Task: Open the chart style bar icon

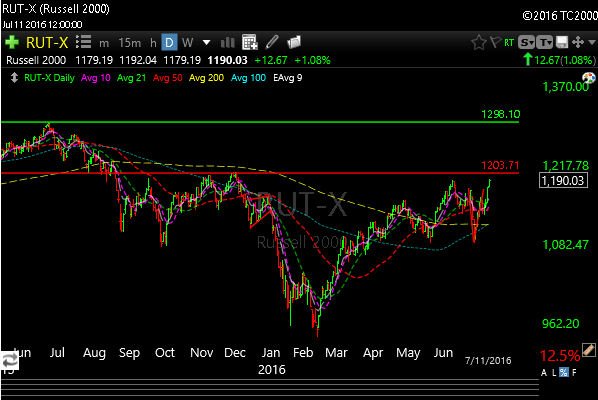Action: (x=228, y=42)
